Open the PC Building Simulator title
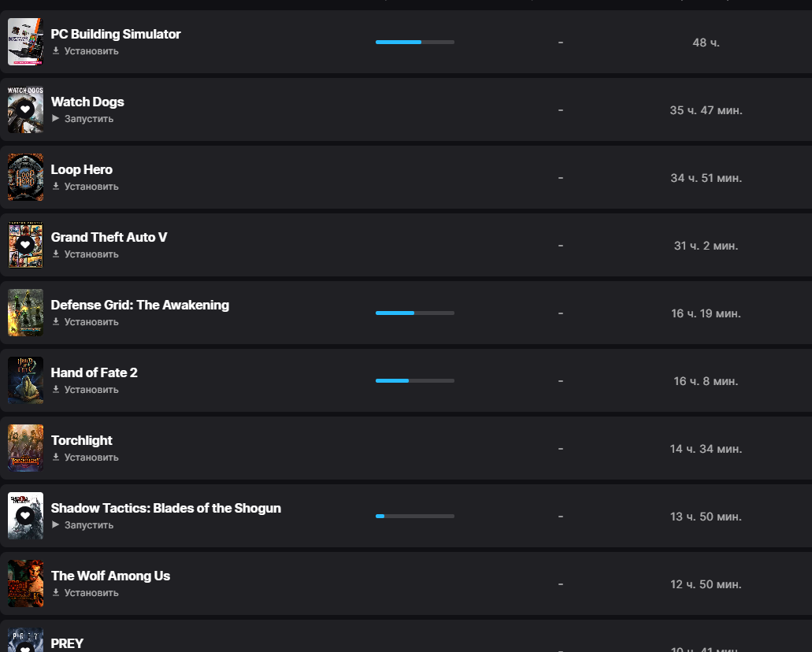Screen dimensions: 812x652 (x=116, y=34)
